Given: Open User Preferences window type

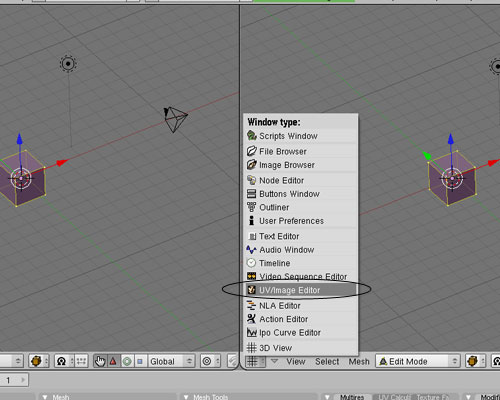Looking at the screenshot, I should pos(301,221).
